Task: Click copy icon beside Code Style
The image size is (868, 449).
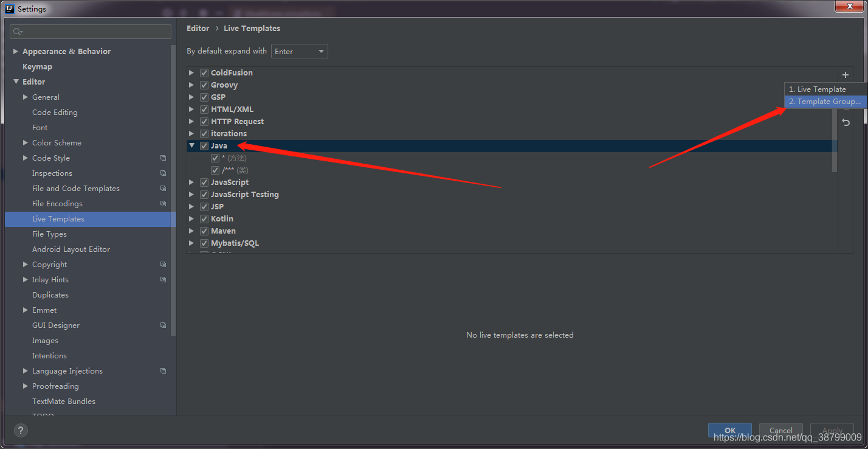Action: tap(163, 158)
